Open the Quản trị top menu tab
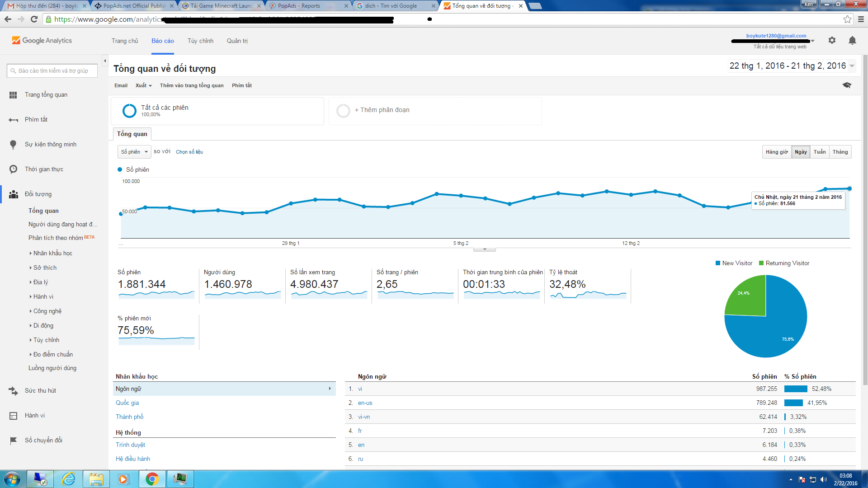868x488 pixels. (x=237, y=41)
